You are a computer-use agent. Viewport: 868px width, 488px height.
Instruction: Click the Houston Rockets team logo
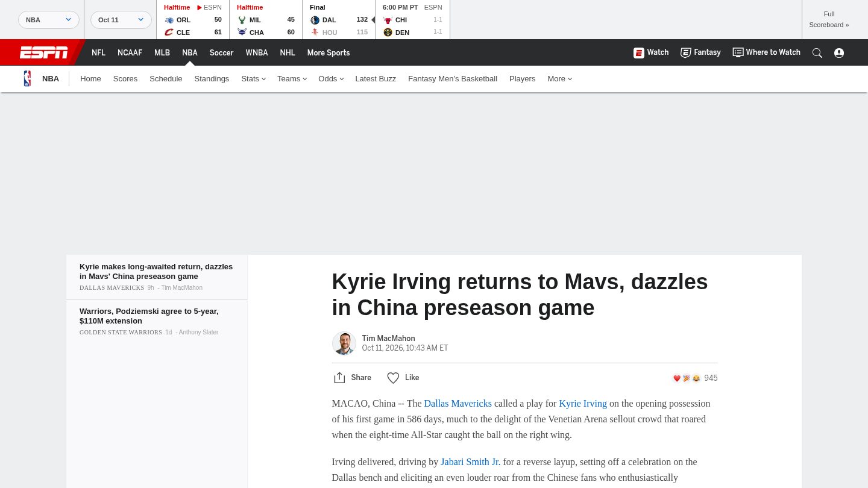coord(315,33)
